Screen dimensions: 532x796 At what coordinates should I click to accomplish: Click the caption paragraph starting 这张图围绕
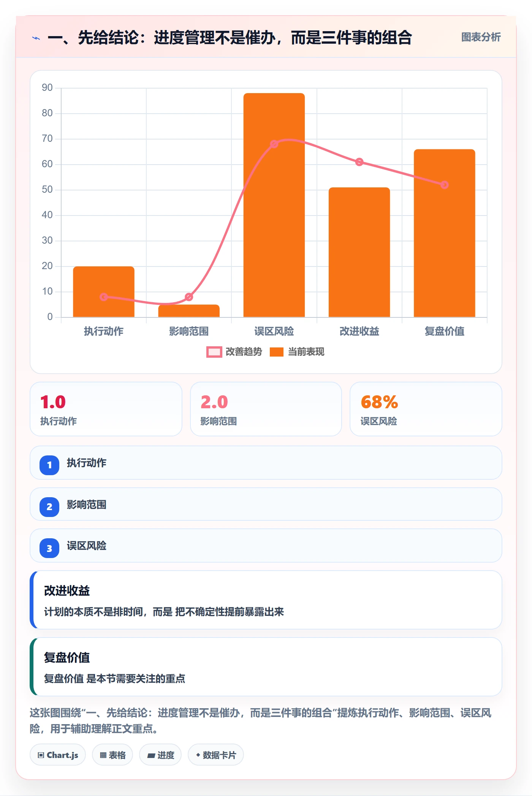(x=261, y=721)
